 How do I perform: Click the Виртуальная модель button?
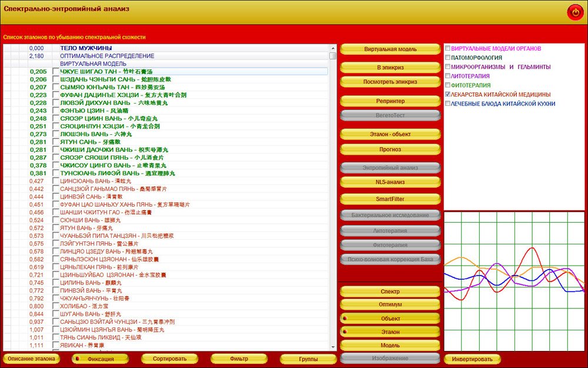tap(390, 49)
